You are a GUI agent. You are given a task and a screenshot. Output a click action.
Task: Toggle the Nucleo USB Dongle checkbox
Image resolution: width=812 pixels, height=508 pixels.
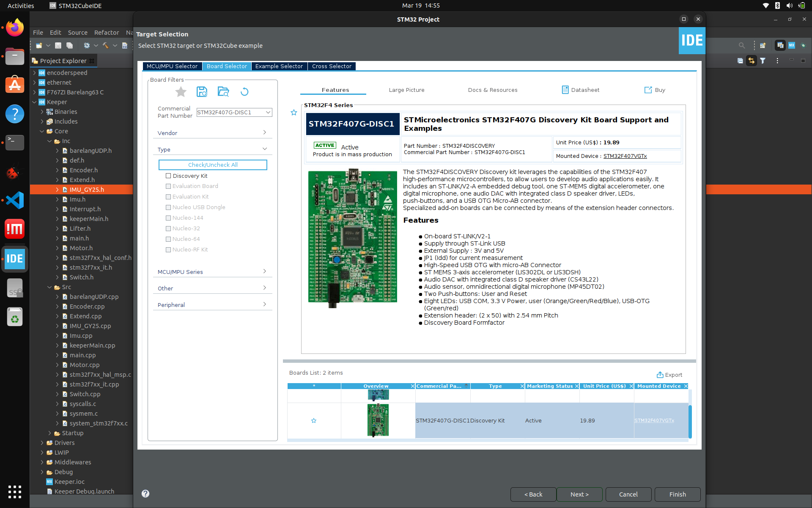(x=168, y=207)
